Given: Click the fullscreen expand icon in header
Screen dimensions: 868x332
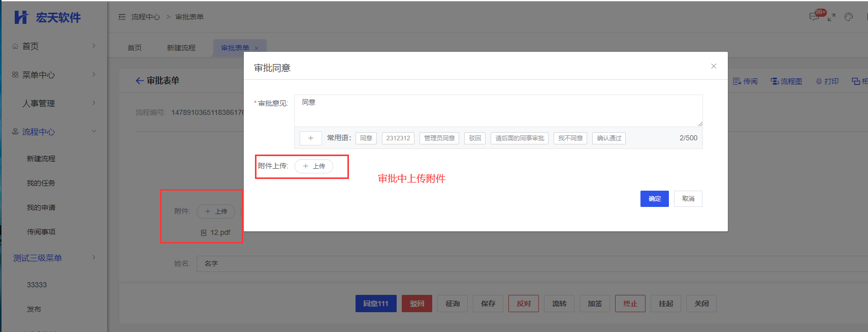Looking at the screenshot, I should pos(831,17).
